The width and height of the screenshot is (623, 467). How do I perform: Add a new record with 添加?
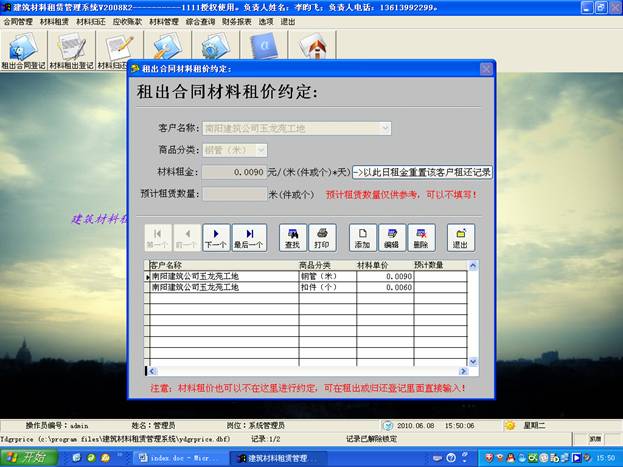click(x=362, y=237)
